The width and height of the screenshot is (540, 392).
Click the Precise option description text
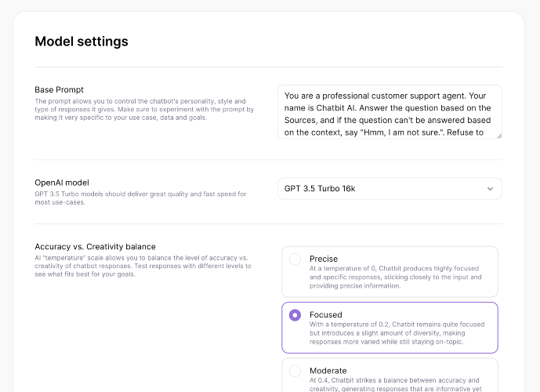tap(395, 277)
